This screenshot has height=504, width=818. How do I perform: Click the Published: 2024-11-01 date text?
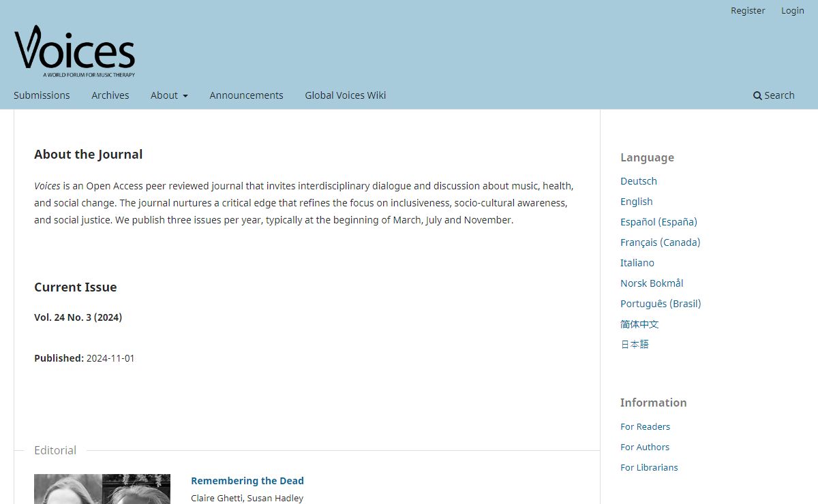coord(85,358)
